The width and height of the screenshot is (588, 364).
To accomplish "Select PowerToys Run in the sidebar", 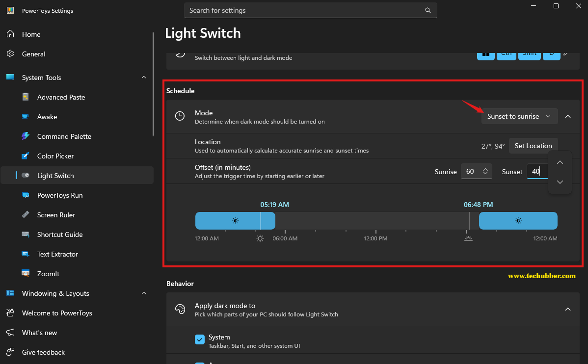I will (x=77, y=195).
